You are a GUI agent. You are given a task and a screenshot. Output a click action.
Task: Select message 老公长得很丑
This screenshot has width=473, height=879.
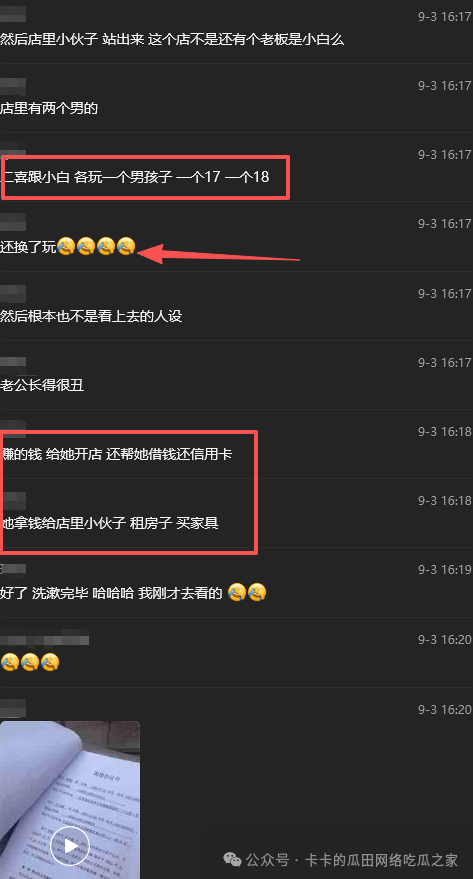tap(42, 385)
